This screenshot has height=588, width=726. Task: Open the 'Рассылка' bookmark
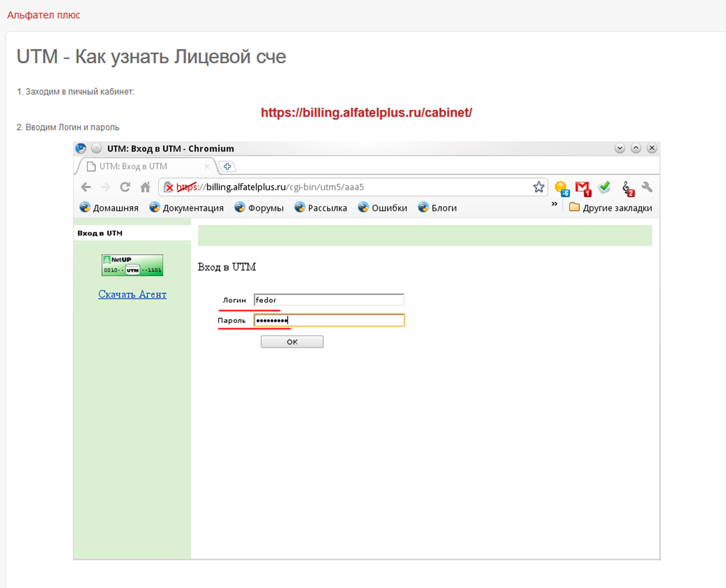click(x=321, y=207)
